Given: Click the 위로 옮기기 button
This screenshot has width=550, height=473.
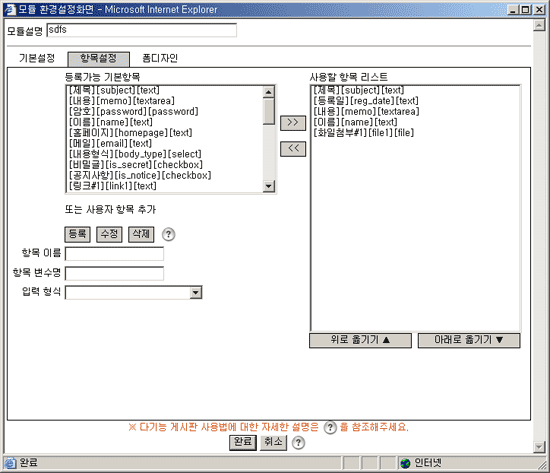Looking at the screenshot, I should point(360,340).
